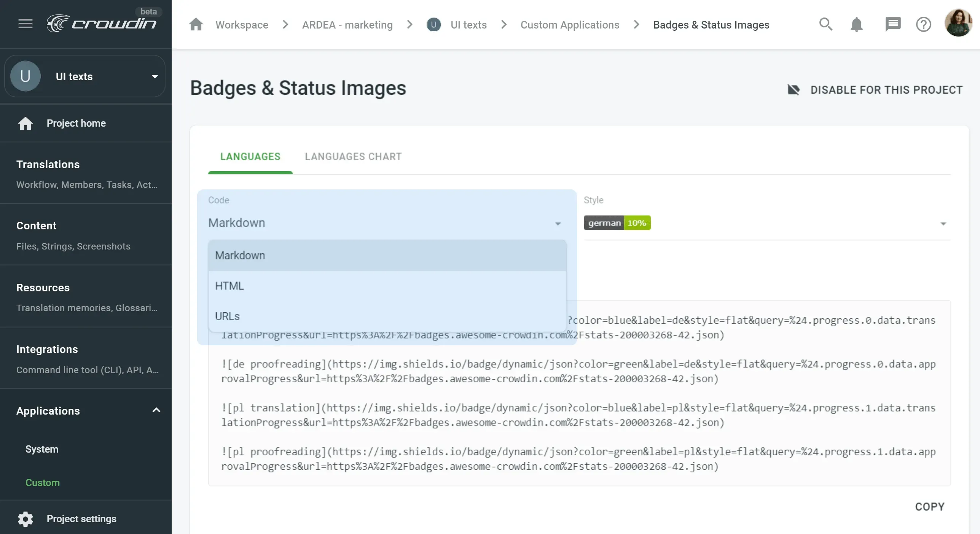This screenshot has width=980, height=534.
Task: Switch to the LANGUAGES CHART tab
Action: pyautogui.click(x=353, y=156)
